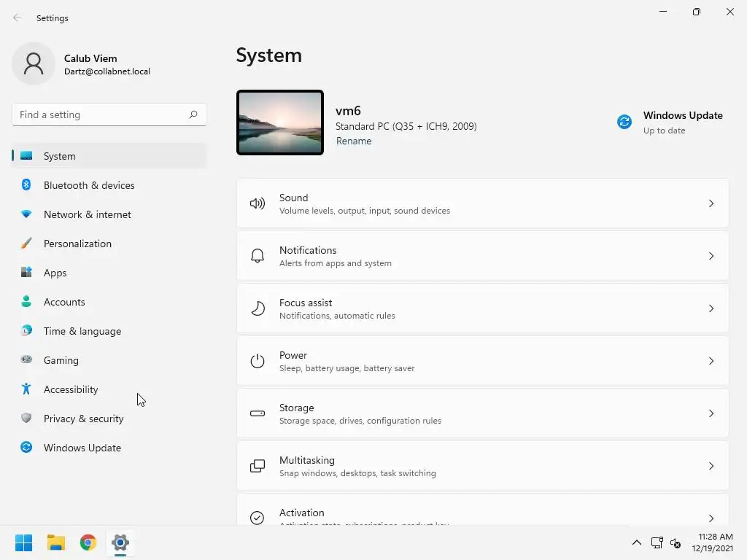747x560 pixels.
Task: Click 'Notifications, automatic rules' text
Action: pos(337,315)
